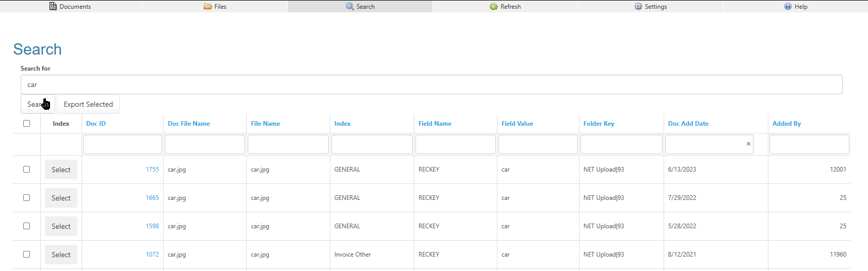Tick the checkbox for document 1598
Image resolution: width=868 pixels, height=271 pixels.
(x=27, y=226)
